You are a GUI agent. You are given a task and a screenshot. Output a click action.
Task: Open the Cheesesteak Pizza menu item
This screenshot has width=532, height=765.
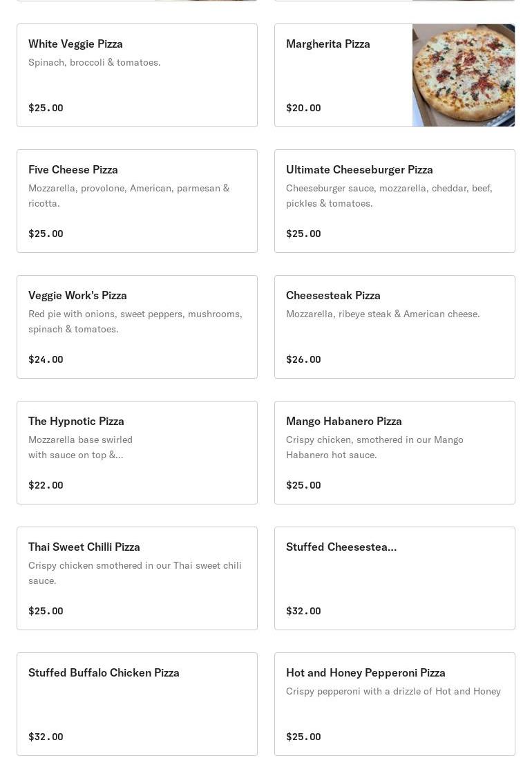pyautogui.click(x=395, y=327)
